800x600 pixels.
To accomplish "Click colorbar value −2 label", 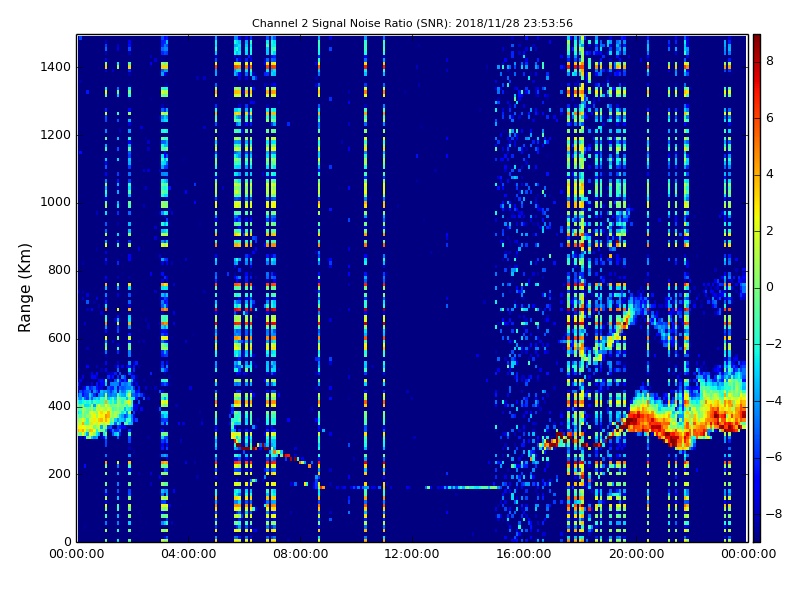I will pos(773,344).
